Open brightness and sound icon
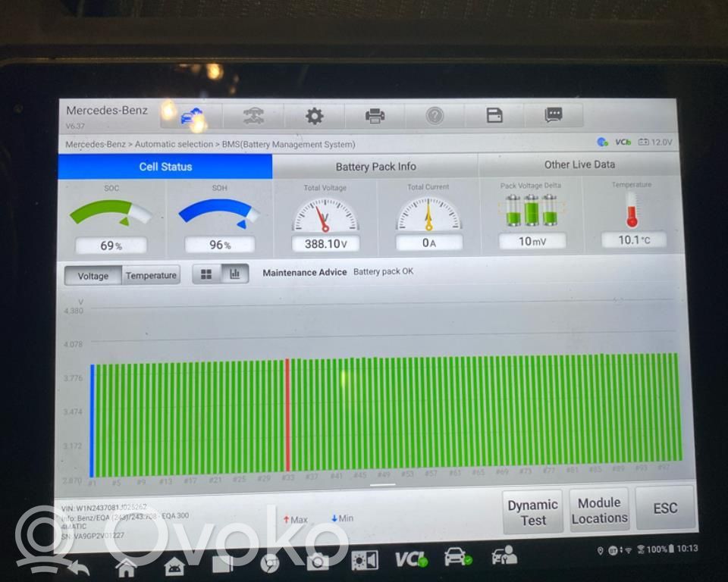Image resolution: width=728 pixels, height=582 pixels. click(365, 561)
